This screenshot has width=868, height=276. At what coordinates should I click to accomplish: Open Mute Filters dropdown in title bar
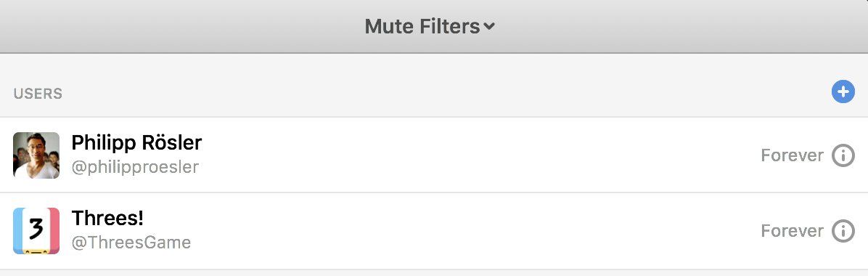click(430, 26)
